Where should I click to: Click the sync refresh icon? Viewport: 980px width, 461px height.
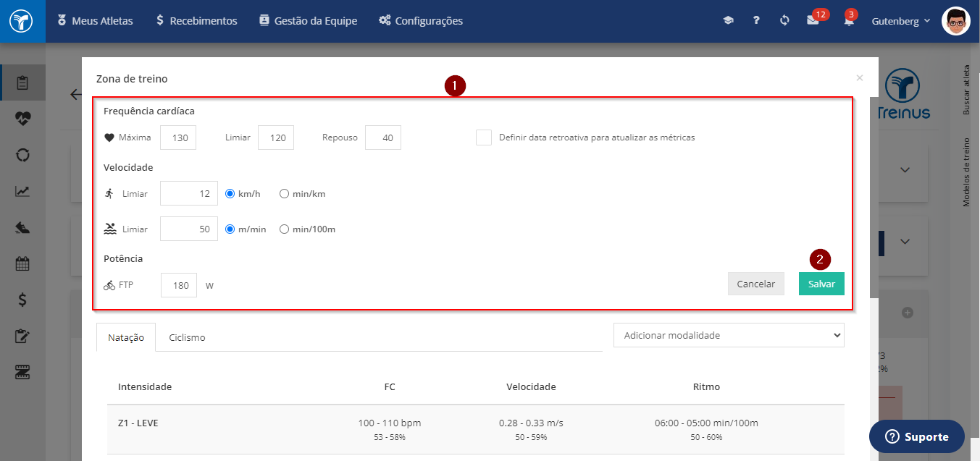point(784,21)
